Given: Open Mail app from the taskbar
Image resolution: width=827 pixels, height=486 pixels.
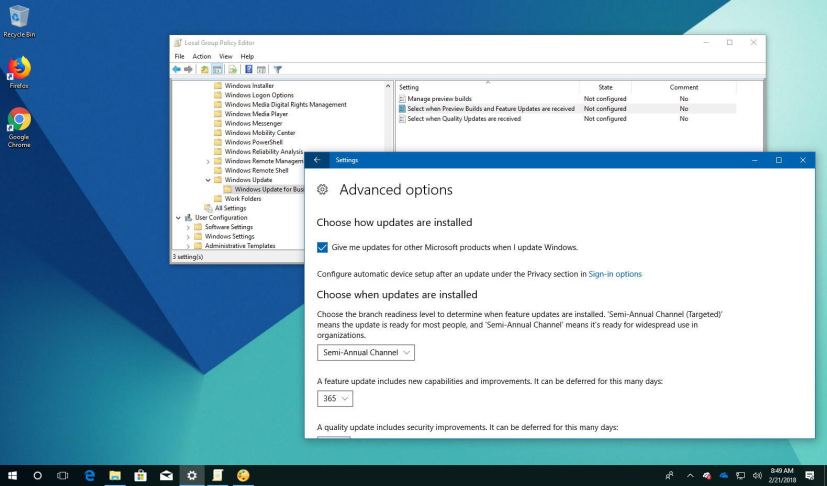Looking at the screenshot, I should coord(166,475).
